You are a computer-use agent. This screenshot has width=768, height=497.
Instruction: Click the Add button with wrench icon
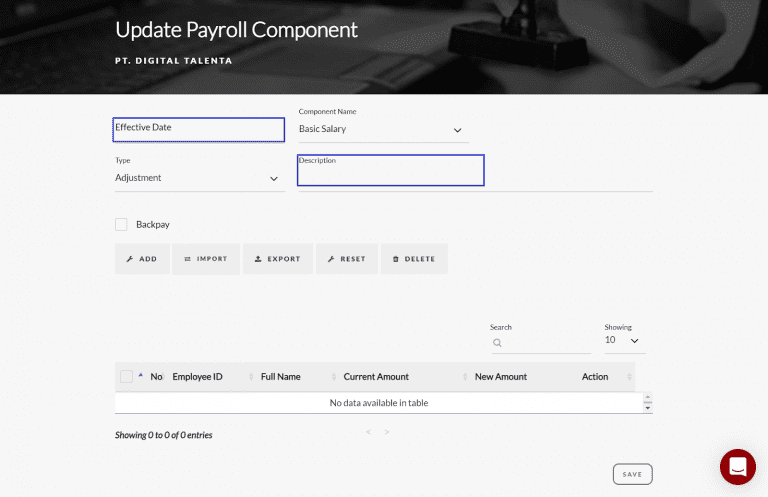tap(142, 259)
